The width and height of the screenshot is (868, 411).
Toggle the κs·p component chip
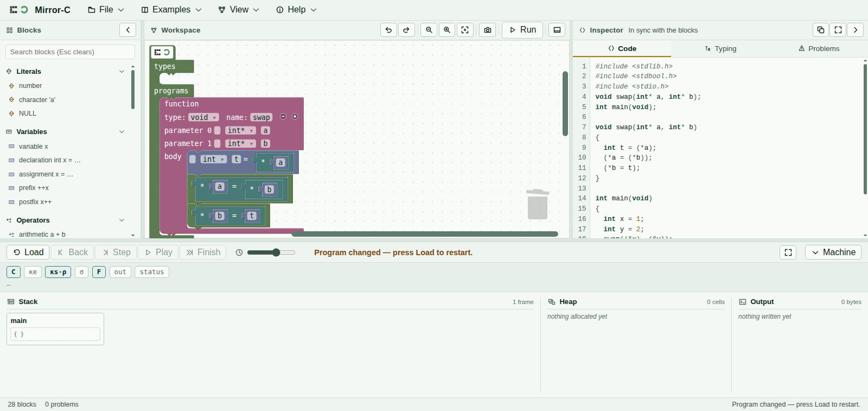58,272
